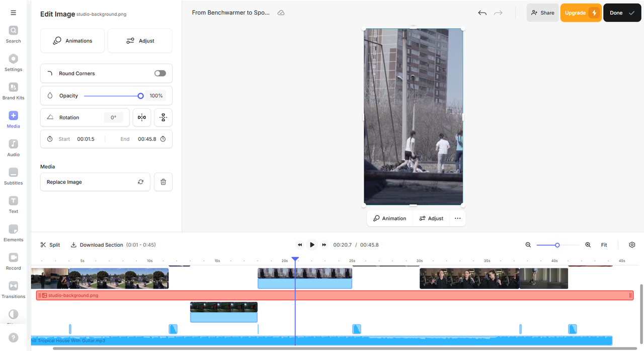Select Tropical House With Guitar.mp3 audio track
Viewport: 644px width, 351px height.
(321, 340)
